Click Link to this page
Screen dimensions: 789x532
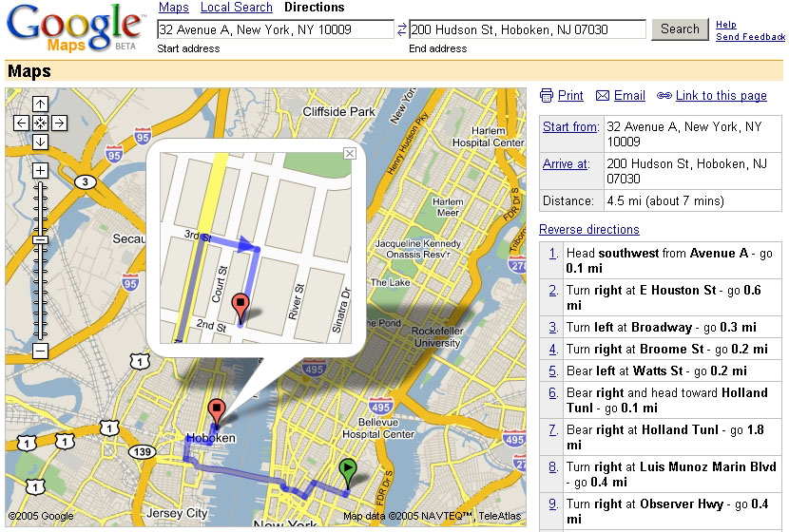tap(722, 96)
